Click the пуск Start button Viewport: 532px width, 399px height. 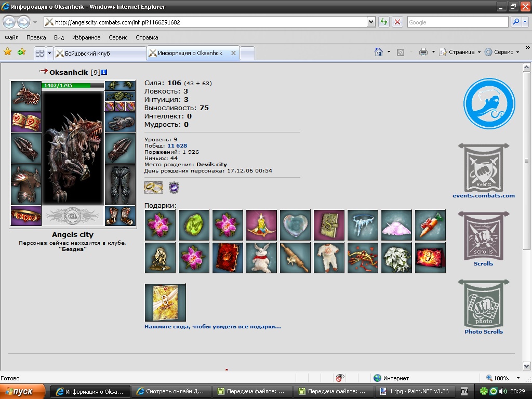(x=22, y=392)
